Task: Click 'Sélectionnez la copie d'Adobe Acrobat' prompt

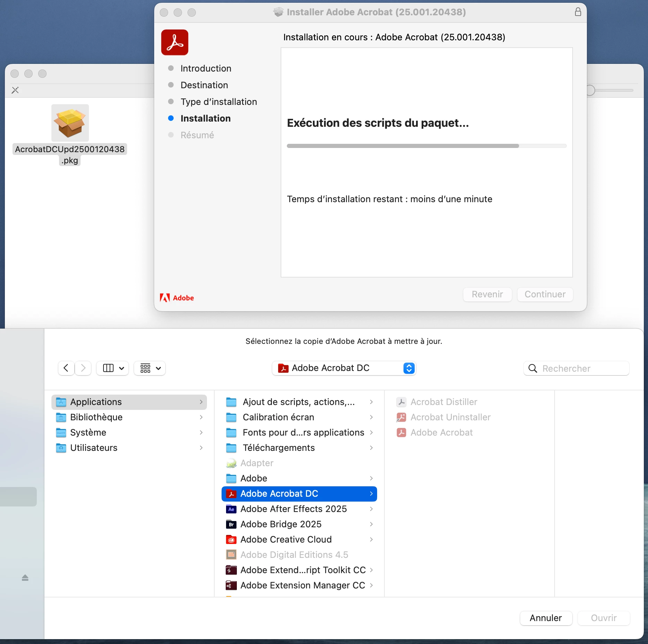Action: 344,341
